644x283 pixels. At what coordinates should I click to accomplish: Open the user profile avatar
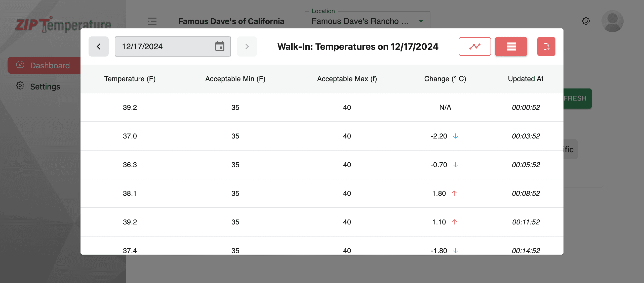[612, 21]
